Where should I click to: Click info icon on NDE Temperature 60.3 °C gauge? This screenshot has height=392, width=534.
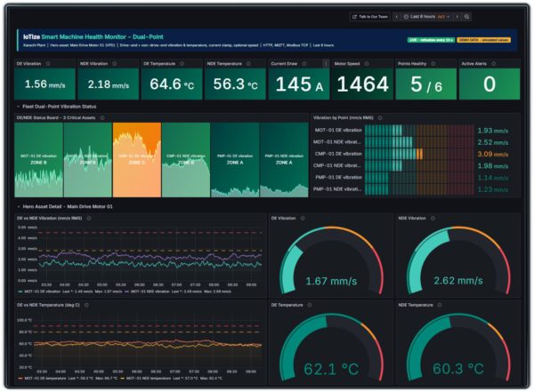coord(440,305)
